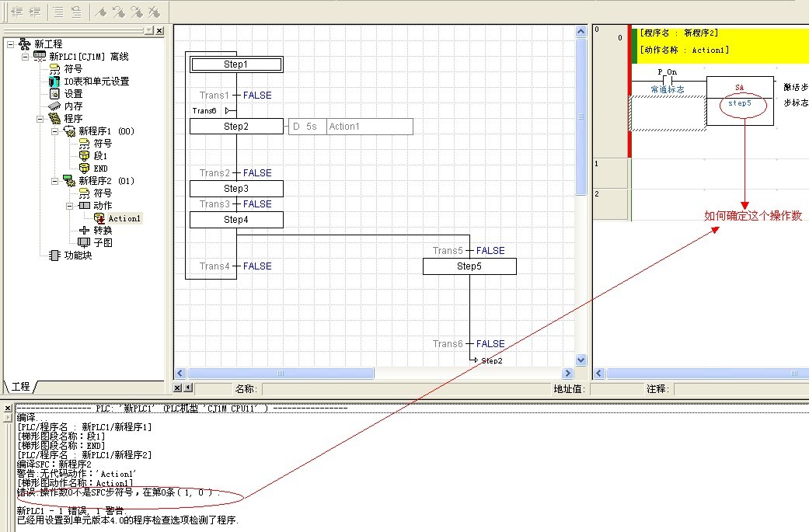The image size is (809, 532).
Task: Click the 名称 name field
Action: coord(404,388)
